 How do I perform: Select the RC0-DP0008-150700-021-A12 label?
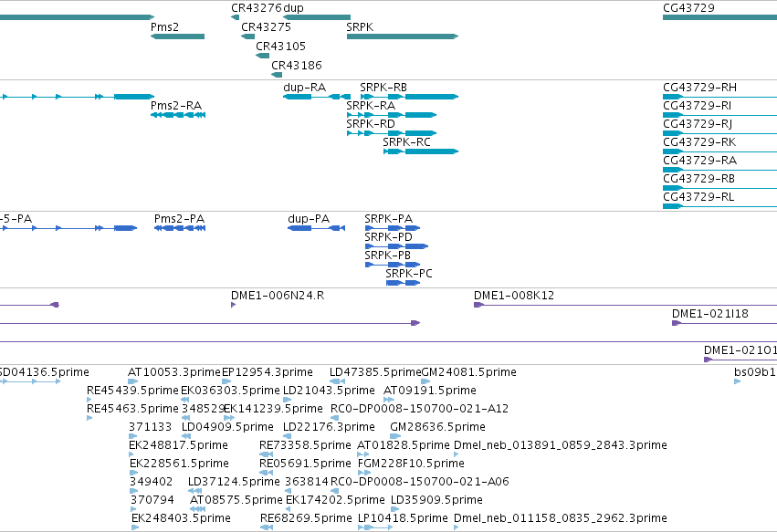tap(419, 409)
